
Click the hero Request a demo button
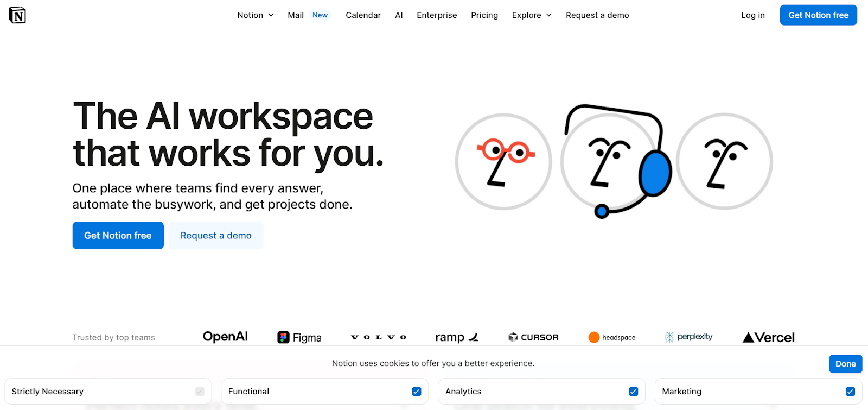(x=216, y=235)
